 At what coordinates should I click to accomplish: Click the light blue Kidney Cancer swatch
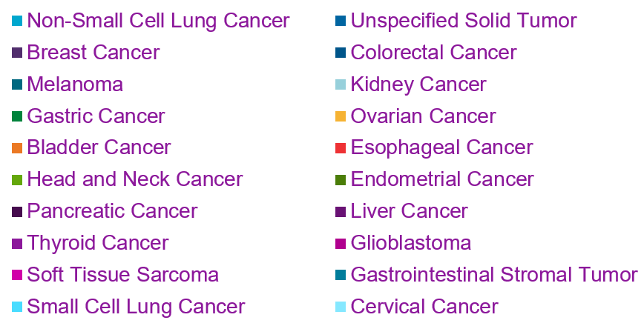click(341, 84)
